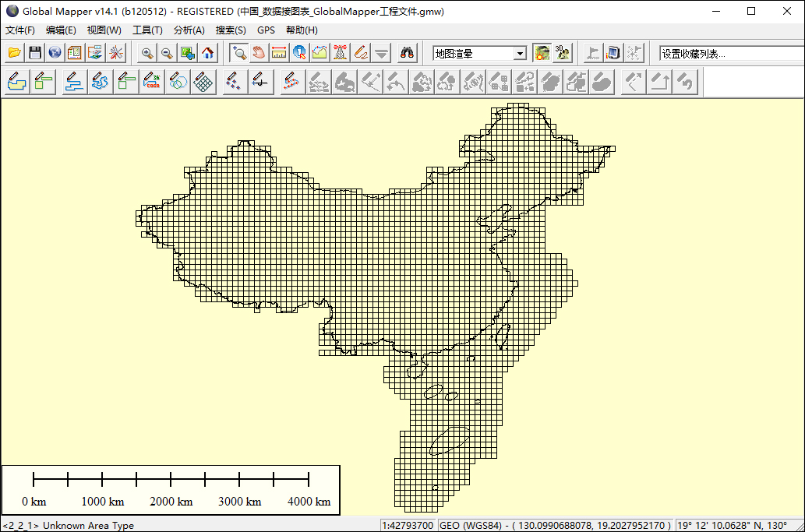This screenshot has height=532, width=805.
Task: Select the create area feature tool
Action: [x=17, y=82]
